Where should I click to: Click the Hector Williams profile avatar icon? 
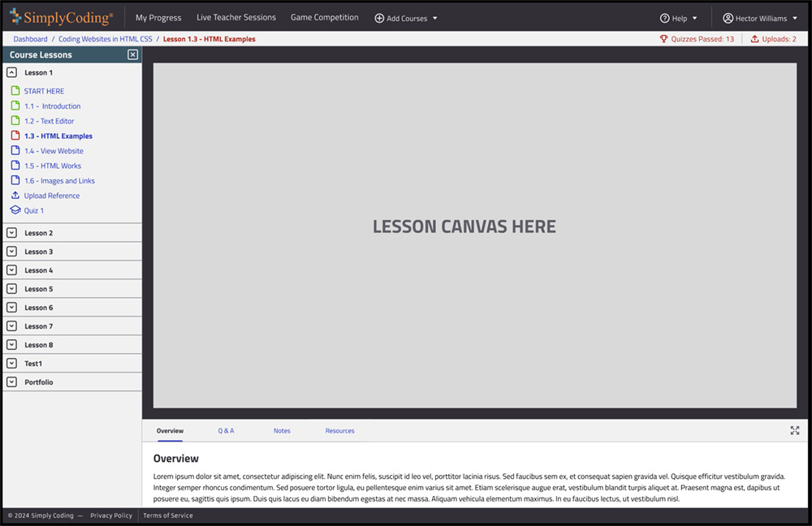728,17
